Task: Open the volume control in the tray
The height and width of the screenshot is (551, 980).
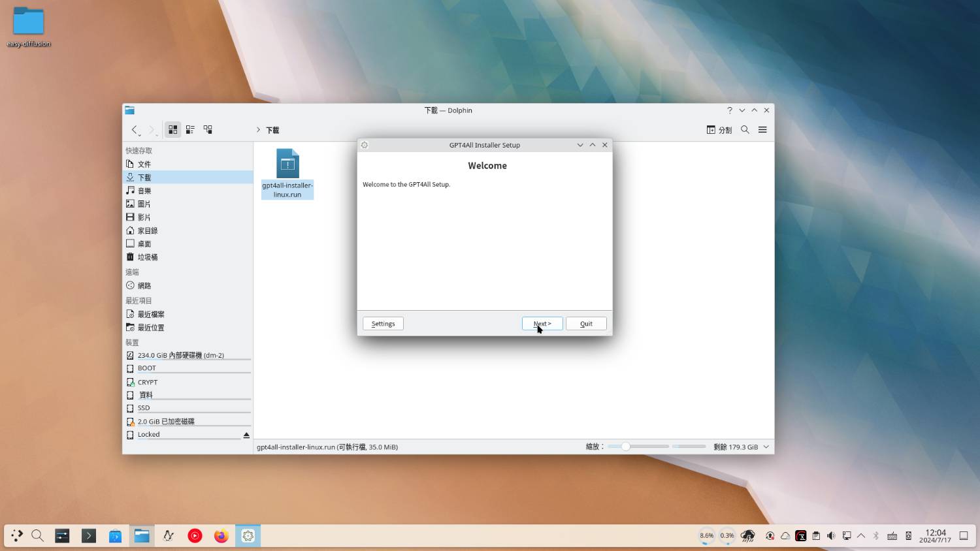Action: pyautogui.click(x=831, y=536)
